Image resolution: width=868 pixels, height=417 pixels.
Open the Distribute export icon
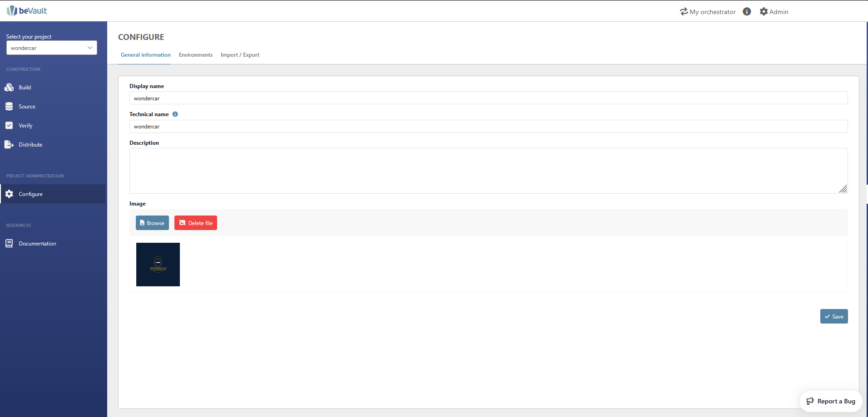click(9, 145)
